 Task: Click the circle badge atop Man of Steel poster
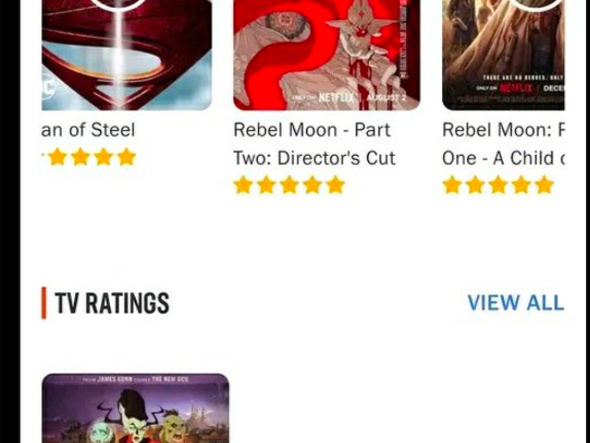pyautogui.click(x=118, y=4)
